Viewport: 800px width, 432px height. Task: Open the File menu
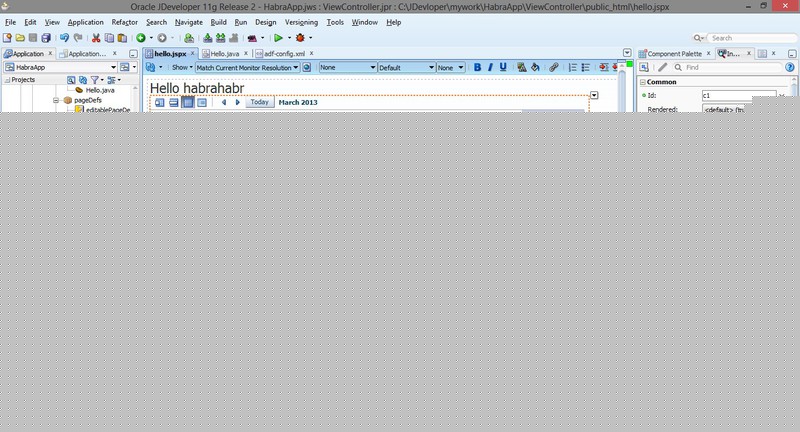click(x=10, y=22)
